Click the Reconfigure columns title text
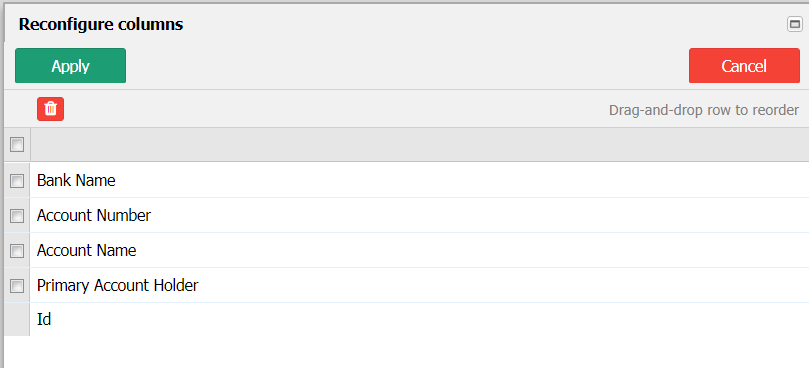809x368 pixels. tap(101, 24)
